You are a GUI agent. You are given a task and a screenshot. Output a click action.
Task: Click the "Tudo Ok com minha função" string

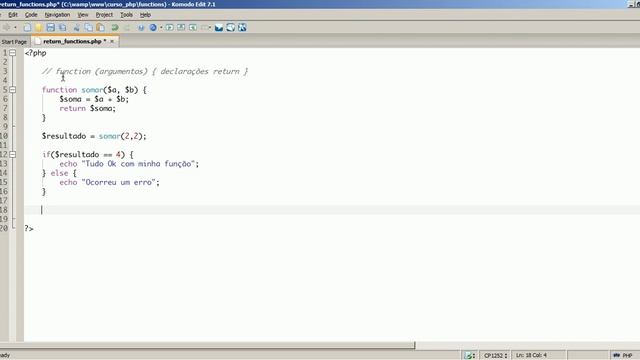[x=138, y=164]
